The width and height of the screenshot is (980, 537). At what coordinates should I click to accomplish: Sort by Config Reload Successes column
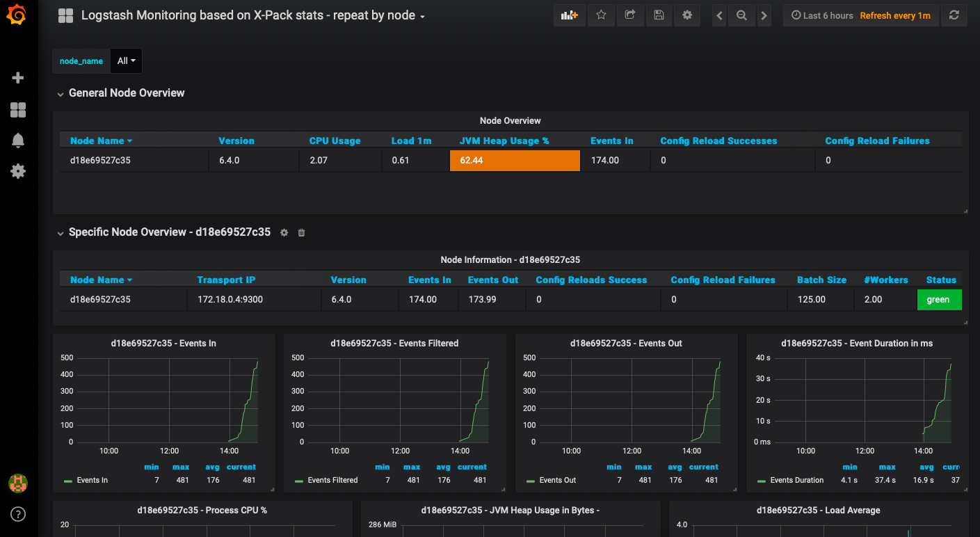(x=719, y=141)
